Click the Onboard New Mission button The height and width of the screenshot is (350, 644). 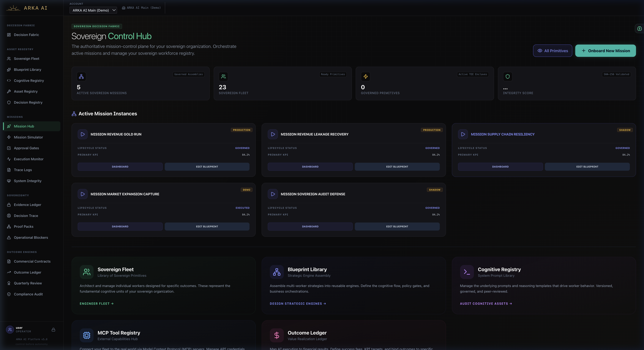pyautogui.click(x=605, y=51)
